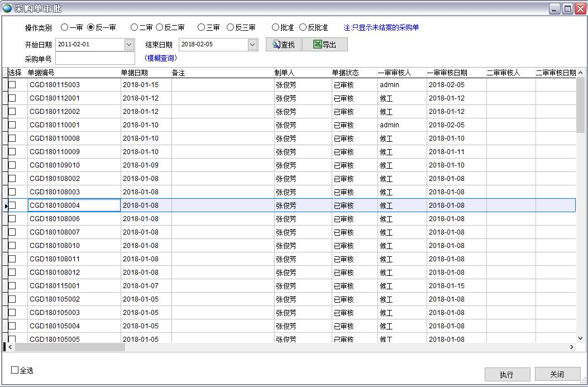The image size is (588, 387).
Task: Click in the 采购单号 input field
Action: coord(95,59)
